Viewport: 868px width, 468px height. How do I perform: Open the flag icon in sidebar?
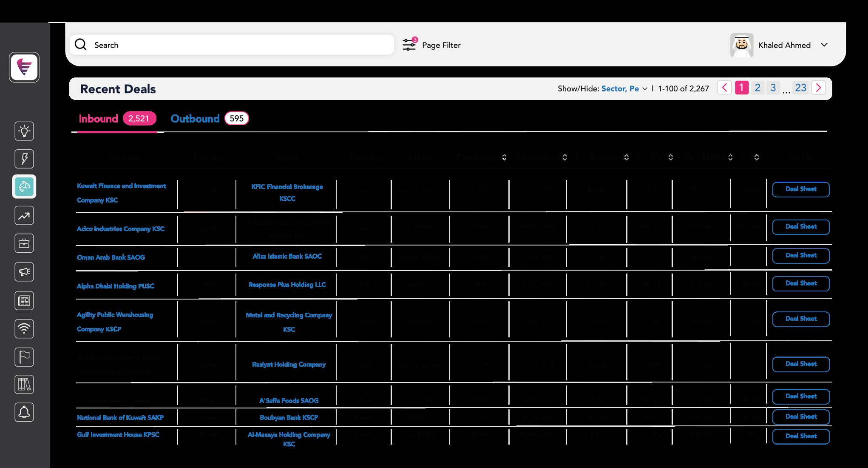pyautogui.click(x=24, y=357)
